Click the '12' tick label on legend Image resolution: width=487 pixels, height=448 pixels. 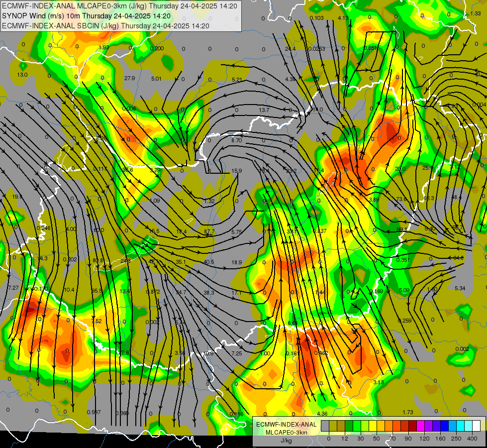click(345, 439)
